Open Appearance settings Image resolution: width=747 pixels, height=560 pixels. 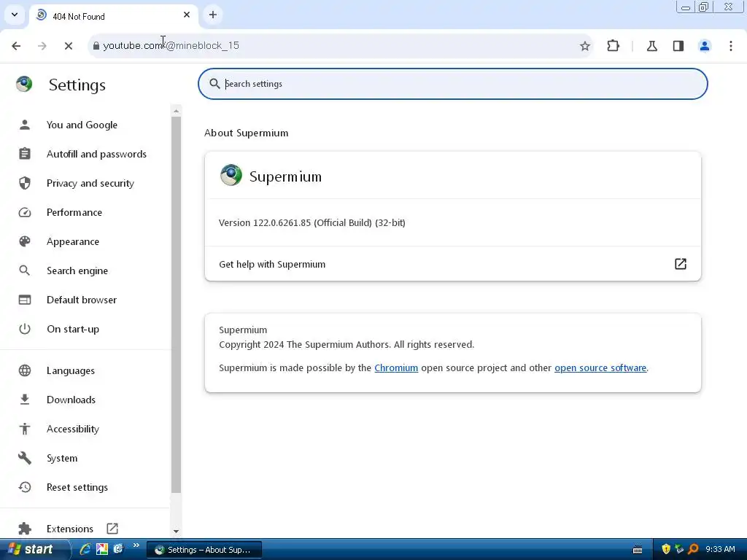(85, 241)
